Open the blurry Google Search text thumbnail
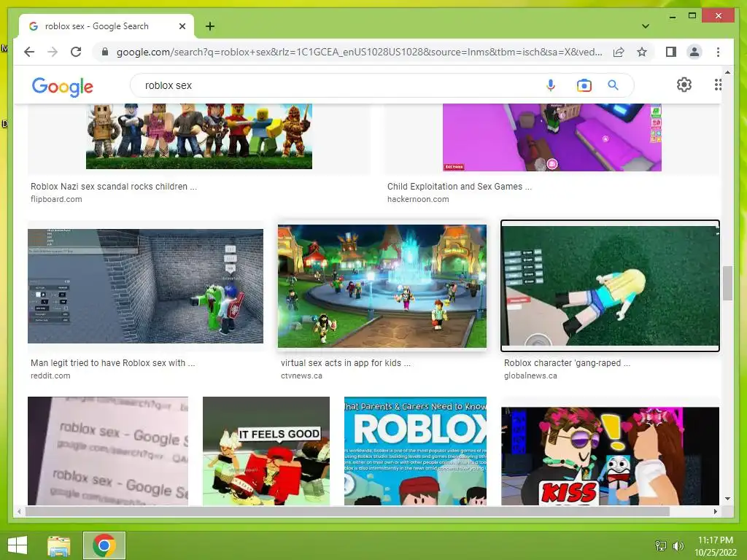Viewport: 747px width, 560px height. point(108,451)
